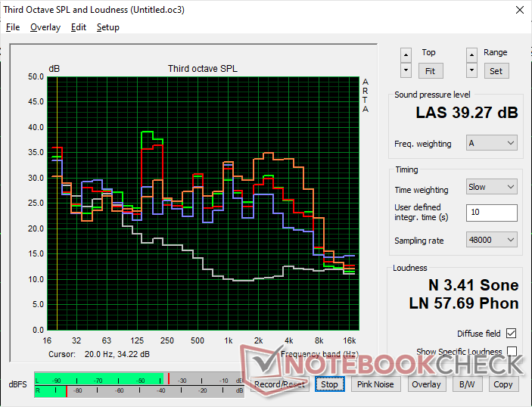Expand the Time weighting dropdown
The width and height of the screenshot is (532, 407).
491,187
